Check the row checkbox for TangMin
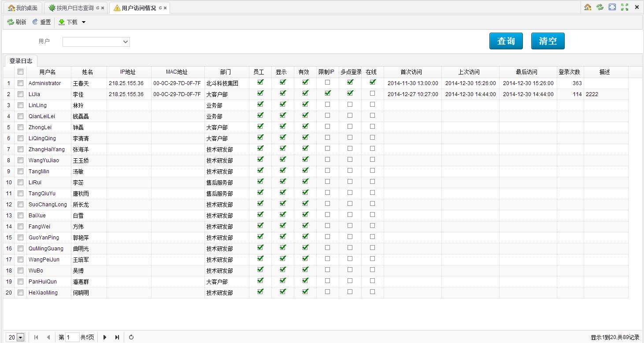This screenshot has height=343, width=644. (20, 171)
